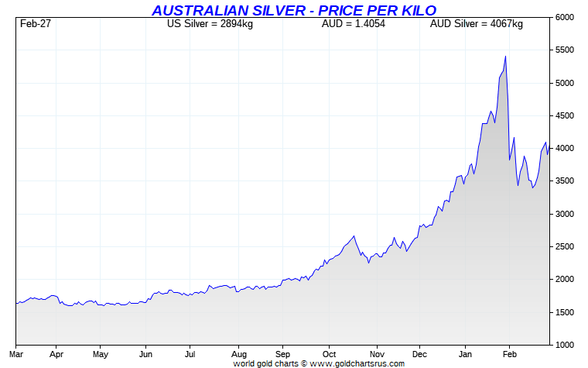Image resolution: width=588 pixels, height=368 pixels.
Task: Click the 3500 y-axis label
Action: tap(564, 181)
